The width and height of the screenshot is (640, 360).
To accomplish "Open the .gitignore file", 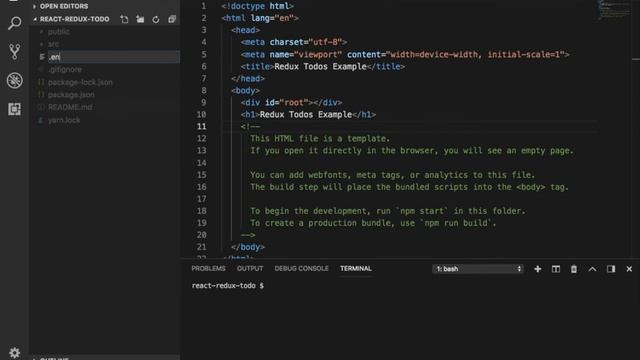I will 65,70.
